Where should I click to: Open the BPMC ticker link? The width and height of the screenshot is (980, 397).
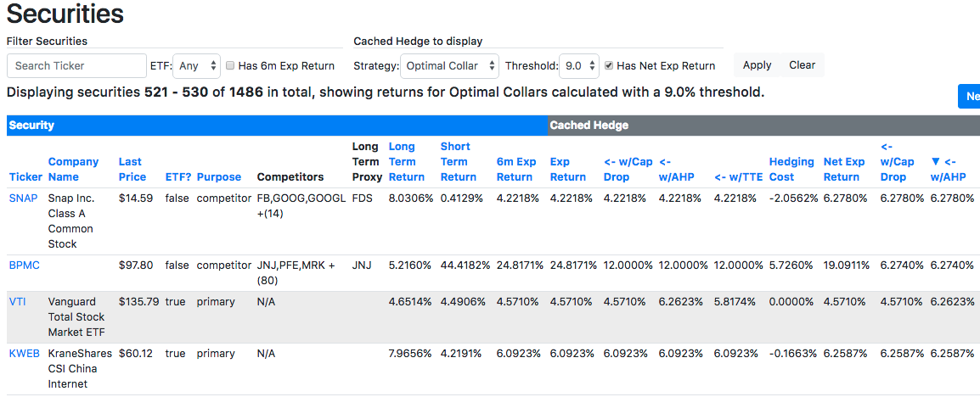click(25, 266)
